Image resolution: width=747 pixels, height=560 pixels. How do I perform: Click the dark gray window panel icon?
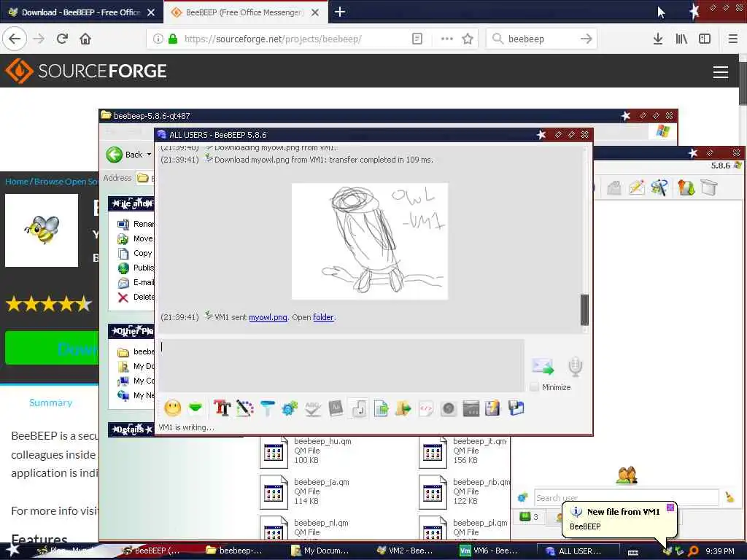pos(471,408)
